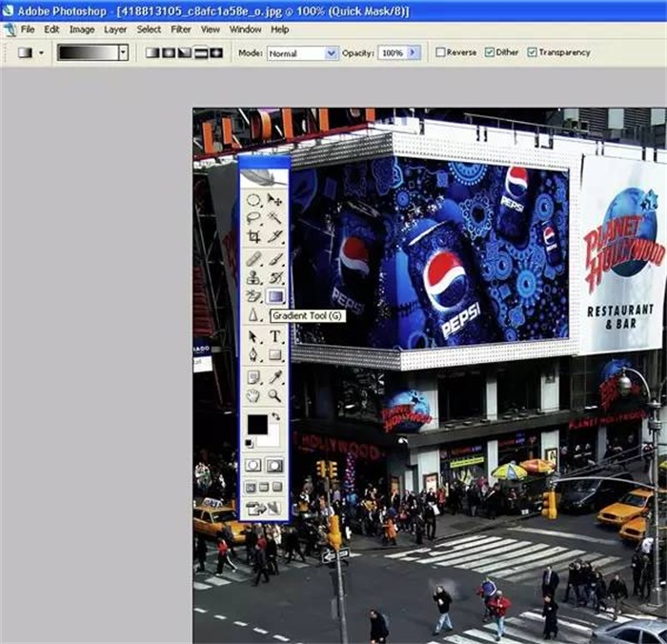Screen dimensions: 667x644
Task: Select the Brush tool
Action: click(274, 259)
